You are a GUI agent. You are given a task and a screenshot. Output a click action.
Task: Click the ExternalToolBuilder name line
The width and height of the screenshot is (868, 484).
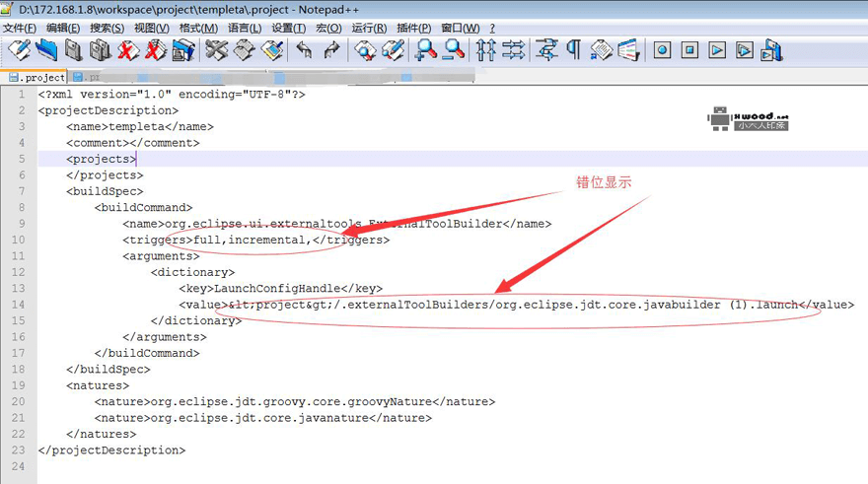pyautogui.click(x=337, y=224)
